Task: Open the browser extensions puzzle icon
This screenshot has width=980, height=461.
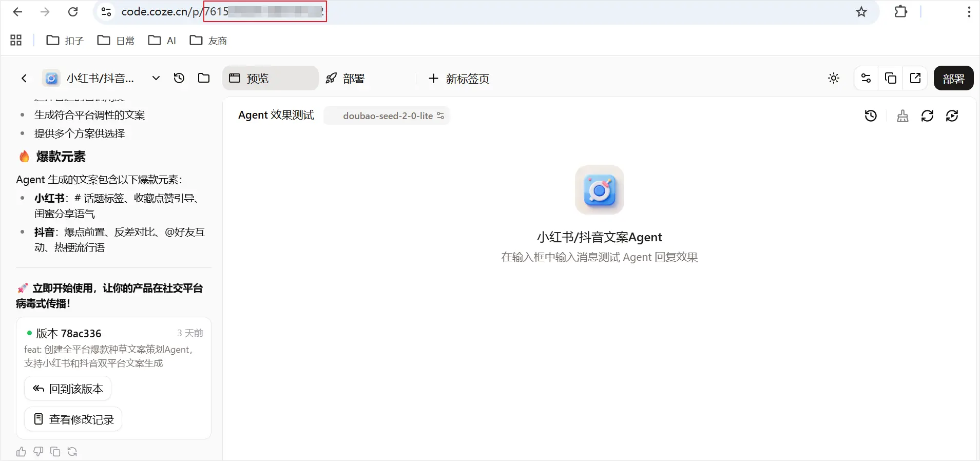Action: [901, 12]
